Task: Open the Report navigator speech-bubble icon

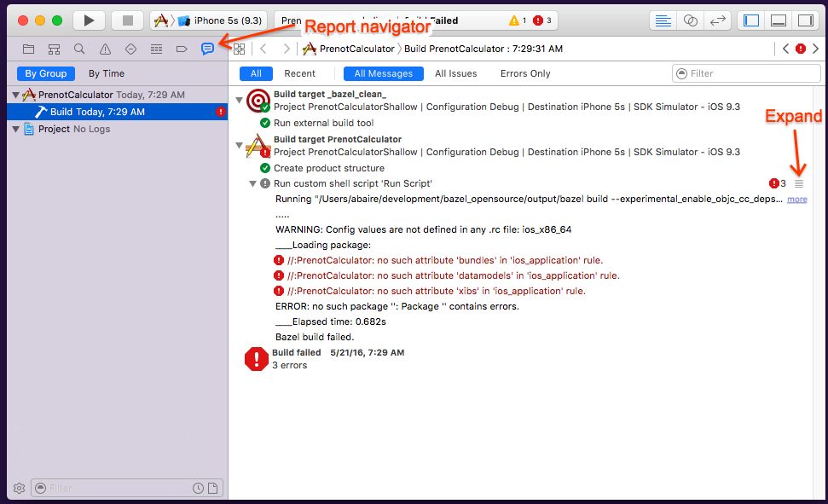Action: coord(207,49)
